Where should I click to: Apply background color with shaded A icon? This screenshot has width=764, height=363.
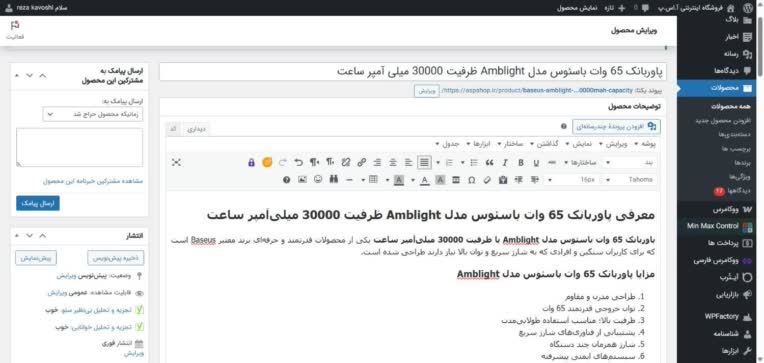(399, 180)
